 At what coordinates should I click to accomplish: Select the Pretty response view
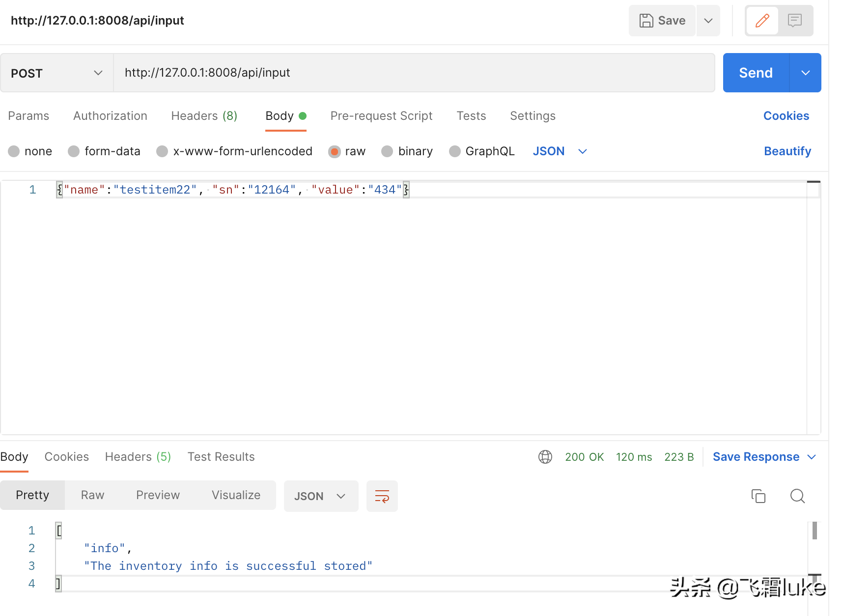tap(32, 495)
